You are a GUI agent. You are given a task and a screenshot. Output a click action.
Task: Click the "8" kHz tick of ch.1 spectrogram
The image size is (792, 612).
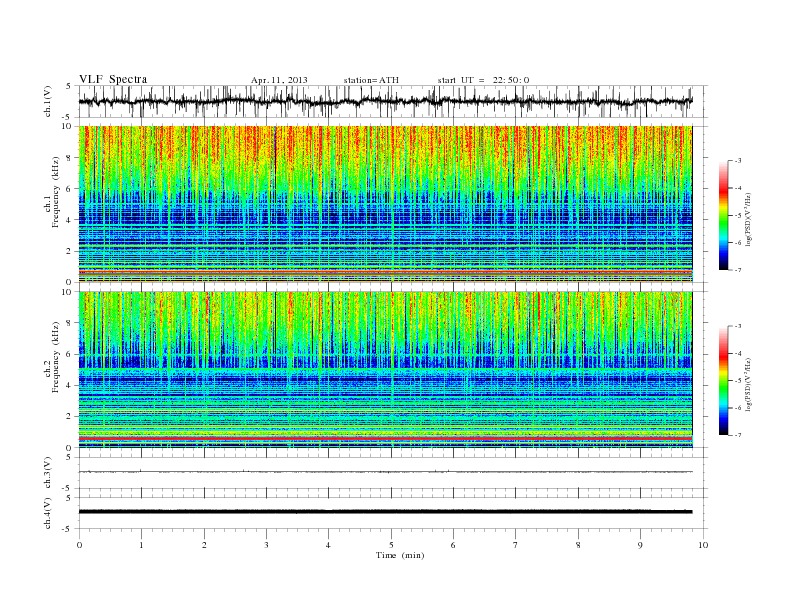[69, 158]
